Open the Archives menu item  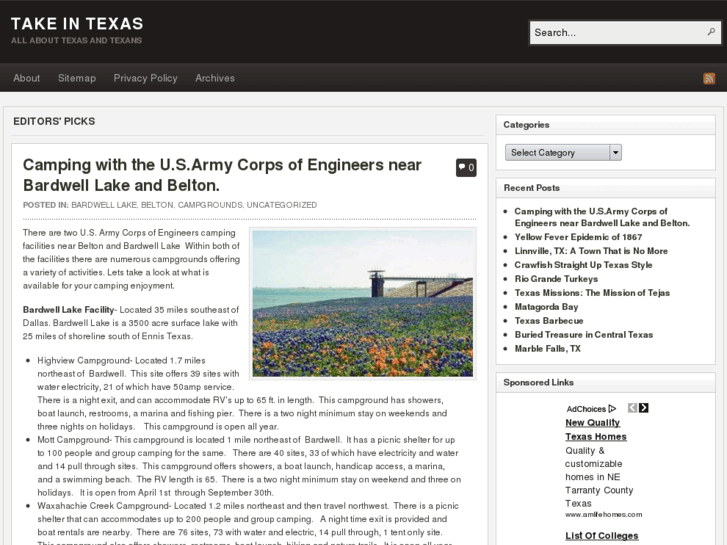coord(215,78)
